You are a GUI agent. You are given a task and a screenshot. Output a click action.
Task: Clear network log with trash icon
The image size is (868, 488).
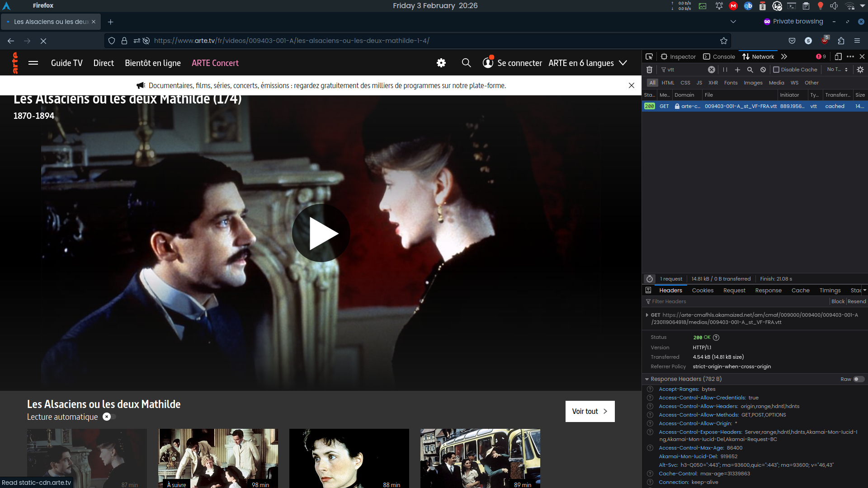tap(649, 70)
